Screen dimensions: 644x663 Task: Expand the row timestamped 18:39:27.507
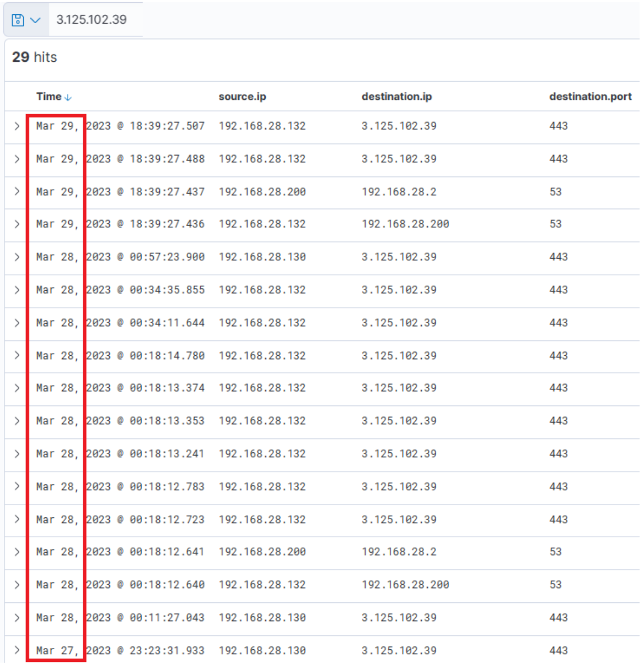point(17,126)
